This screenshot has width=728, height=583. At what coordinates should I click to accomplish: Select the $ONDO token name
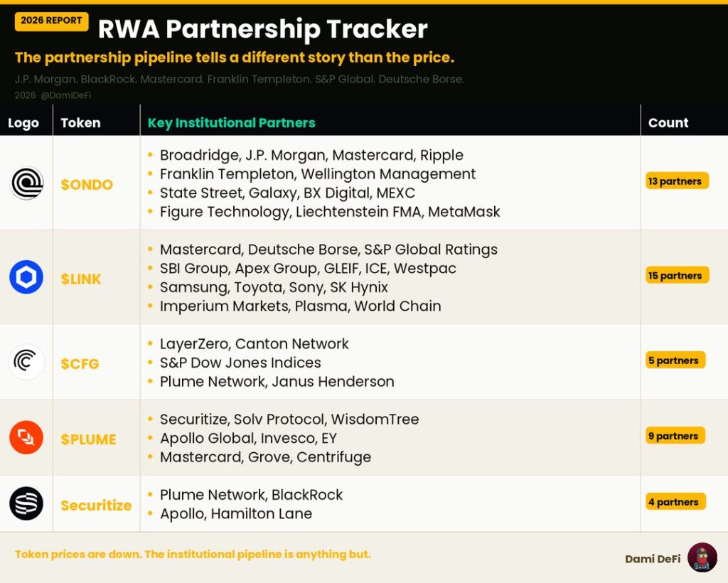[87, 185]
